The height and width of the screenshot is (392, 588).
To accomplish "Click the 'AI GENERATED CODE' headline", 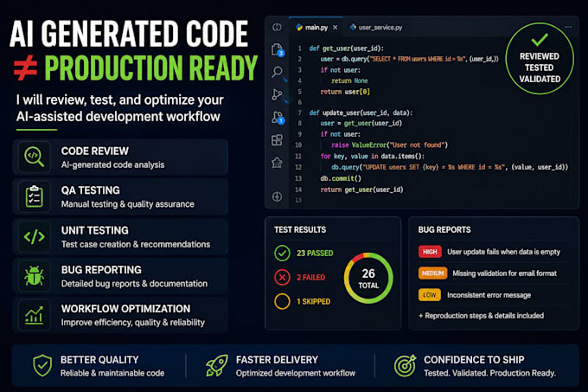I will coord(129,34).
